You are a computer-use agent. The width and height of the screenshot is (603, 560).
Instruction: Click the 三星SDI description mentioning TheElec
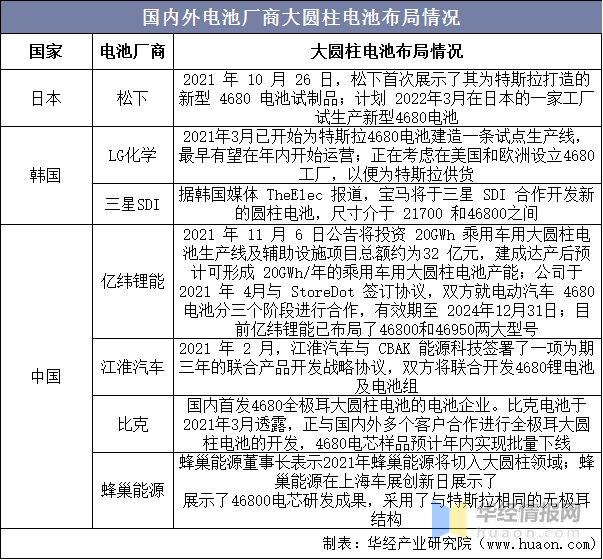pos(387,204)
